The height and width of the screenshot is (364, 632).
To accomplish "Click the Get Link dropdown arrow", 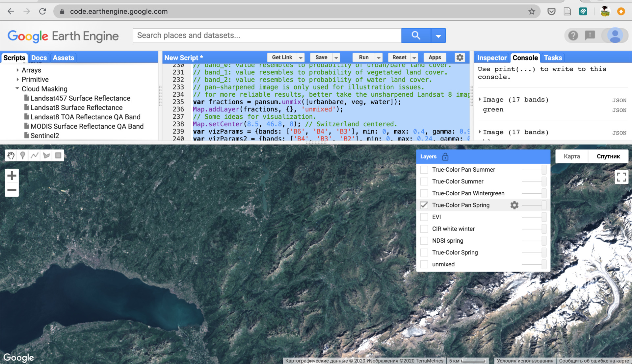I will (301, 57).
